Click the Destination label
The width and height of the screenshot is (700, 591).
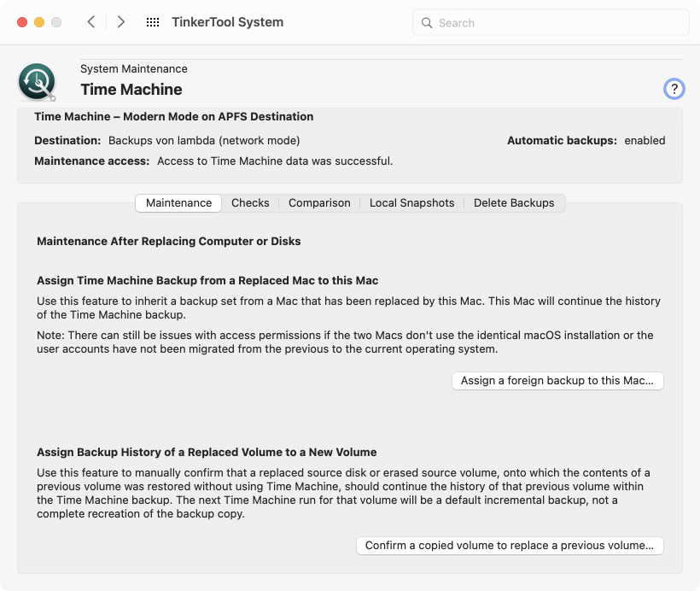pyautogui.click(x=67, y=141)
